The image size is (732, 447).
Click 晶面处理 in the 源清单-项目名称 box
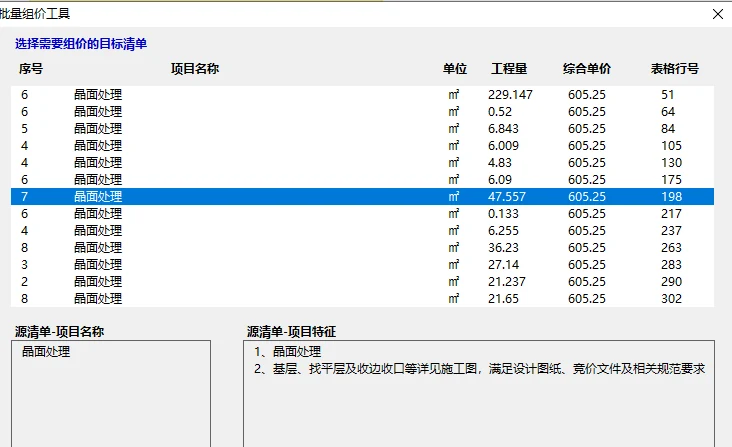(46, 351)
